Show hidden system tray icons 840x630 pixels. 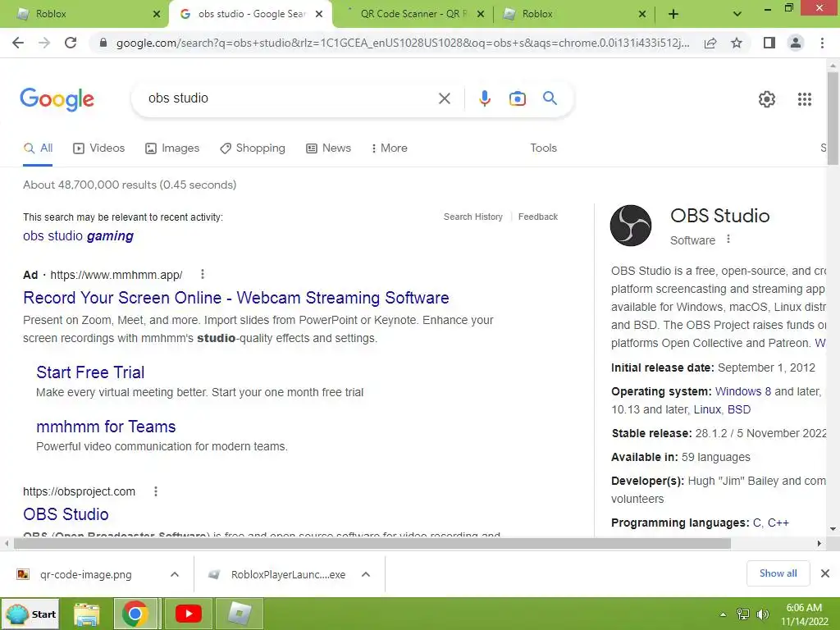pyautogui.click(x=723, y=614)
